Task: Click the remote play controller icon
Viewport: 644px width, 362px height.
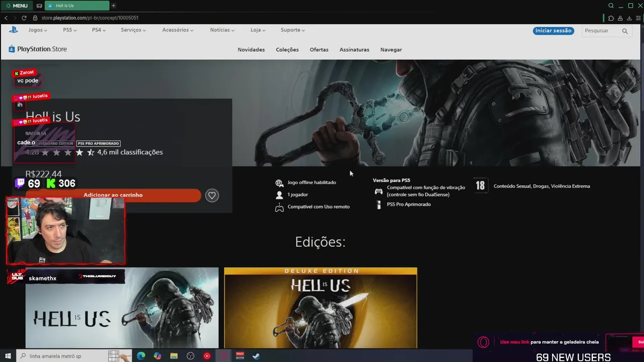Action: point(279,207)
